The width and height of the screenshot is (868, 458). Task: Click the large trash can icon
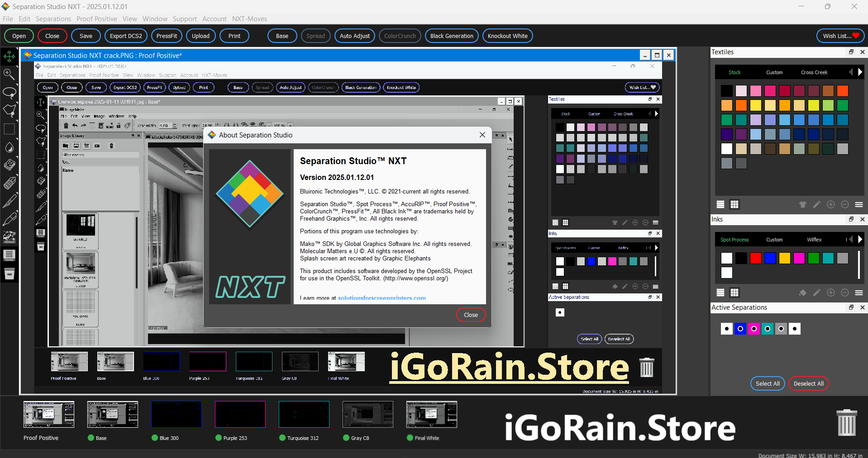click(x=846, y=423)
